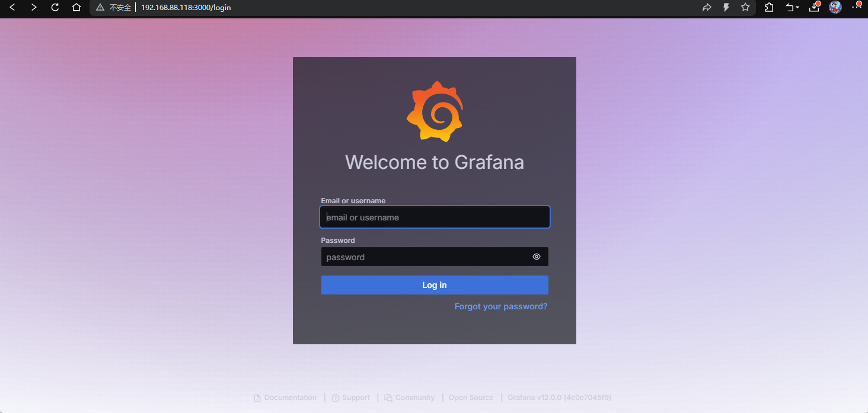The height and width of the screenshot is (413, 868).
Task: Click the undo-close arrow icon in toolbar
Action: (790, 8)
